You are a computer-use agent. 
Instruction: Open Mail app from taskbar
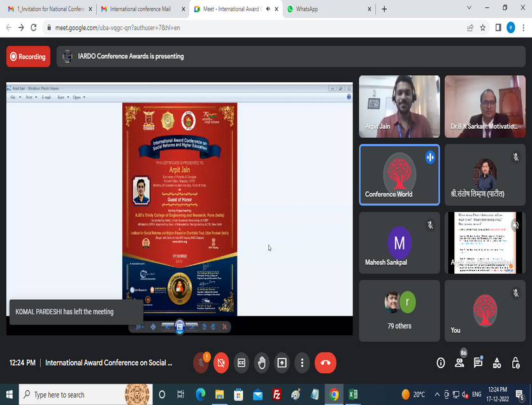coord(257,394)
